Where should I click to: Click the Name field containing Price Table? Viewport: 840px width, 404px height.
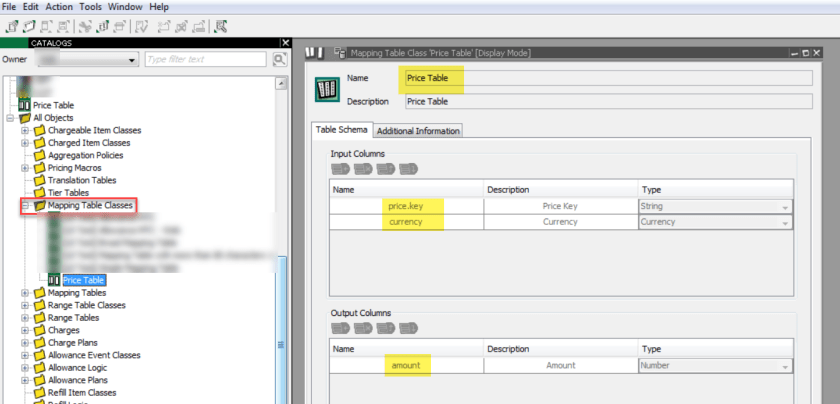pyautogui.click(x=609, y=78)
